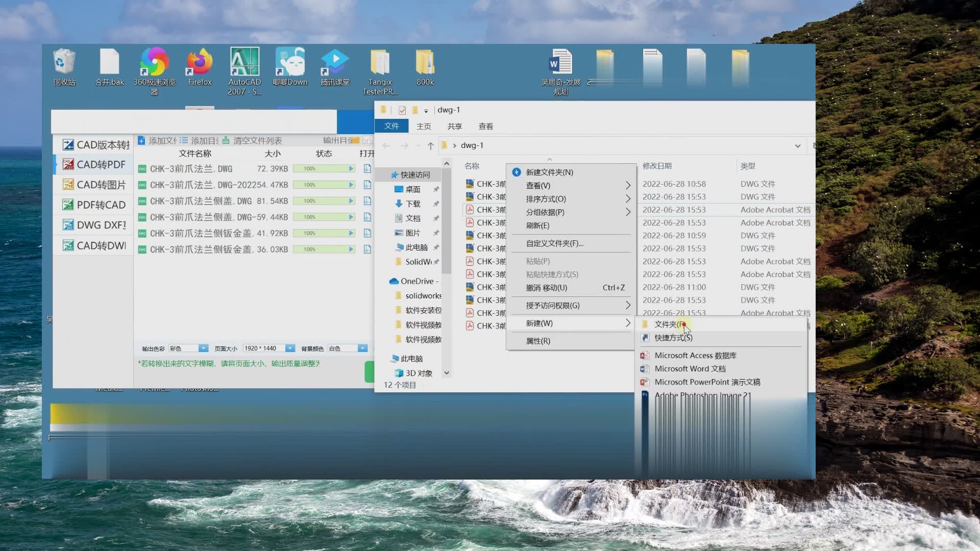Open the AutoCAD 2007 desktop shortcut
Image resolution: width=980 pixels, height=551 pixels.
(x=244, y=70)
